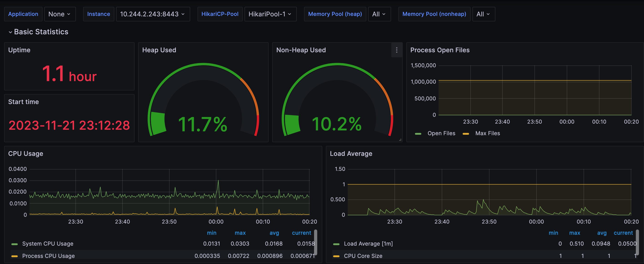Toggle the Load Average [1m] series
644x264 pixels.
pos(368,244)
